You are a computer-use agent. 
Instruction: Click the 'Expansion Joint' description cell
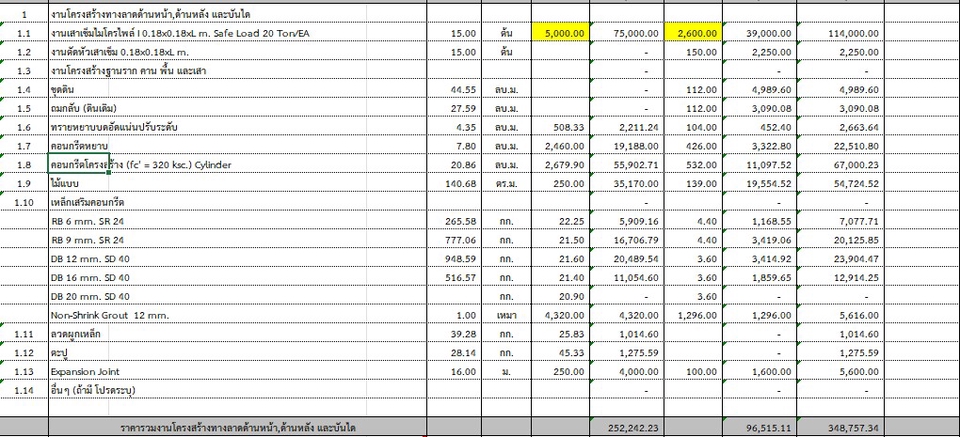[x=236, y=370]
